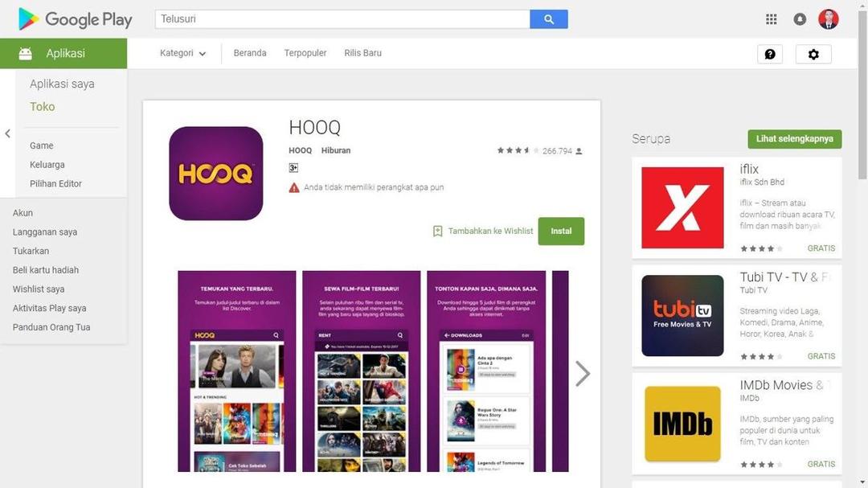This screenshot has height=488, width=868.
Task: Click the page vertical scrollbar
Action: tap(862, 244)
